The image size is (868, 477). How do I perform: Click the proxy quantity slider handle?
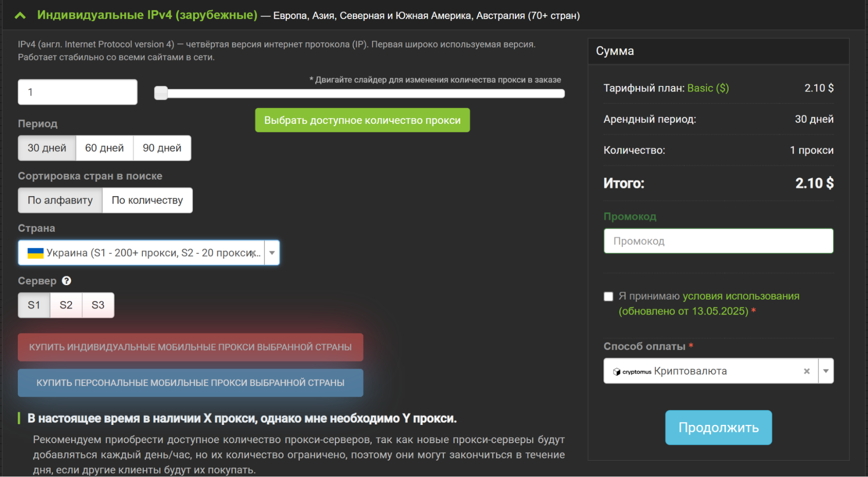pos(161,93)
